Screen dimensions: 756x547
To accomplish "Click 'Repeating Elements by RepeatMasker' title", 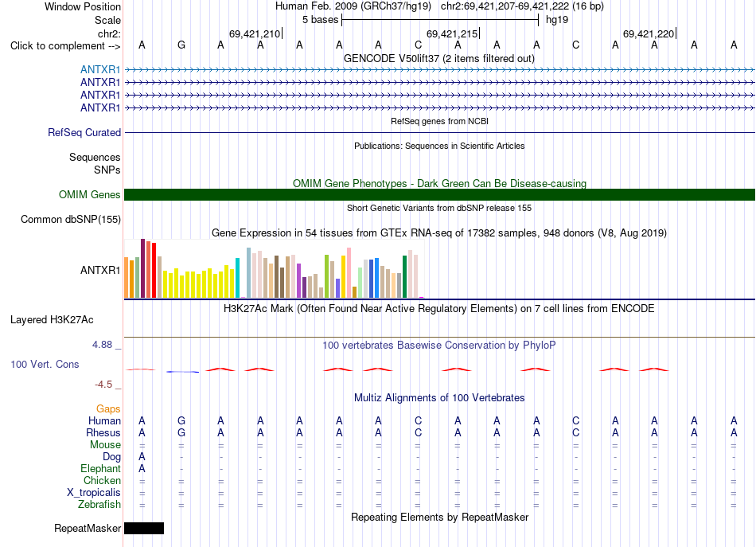I will [x=439, y=518].
